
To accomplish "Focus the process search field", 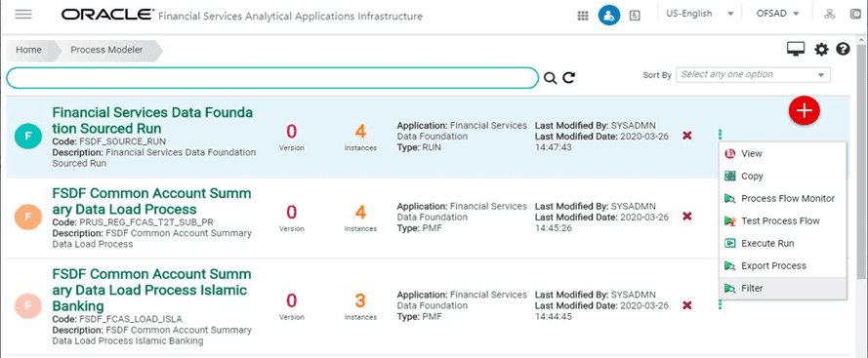I will click(271, 78).
